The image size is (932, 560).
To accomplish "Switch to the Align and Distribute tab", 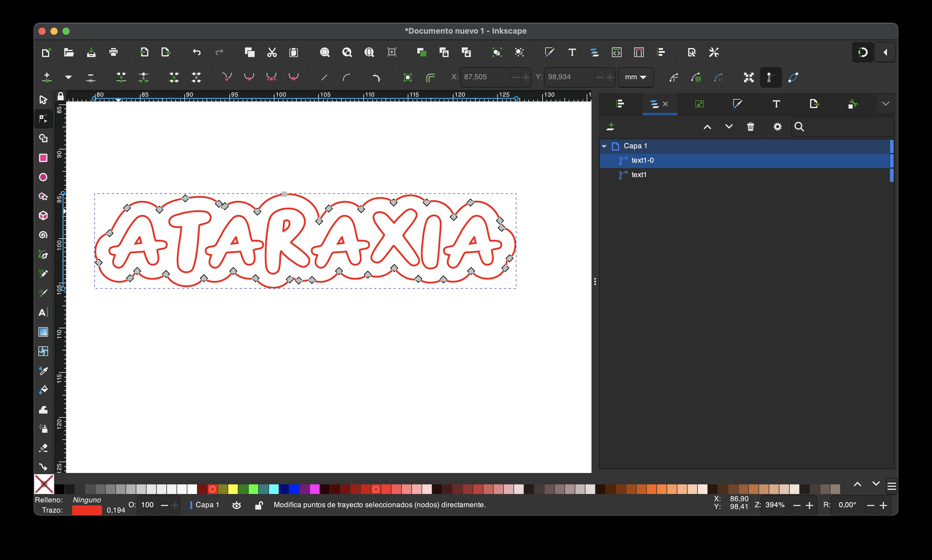I will [x=620, y=104].
